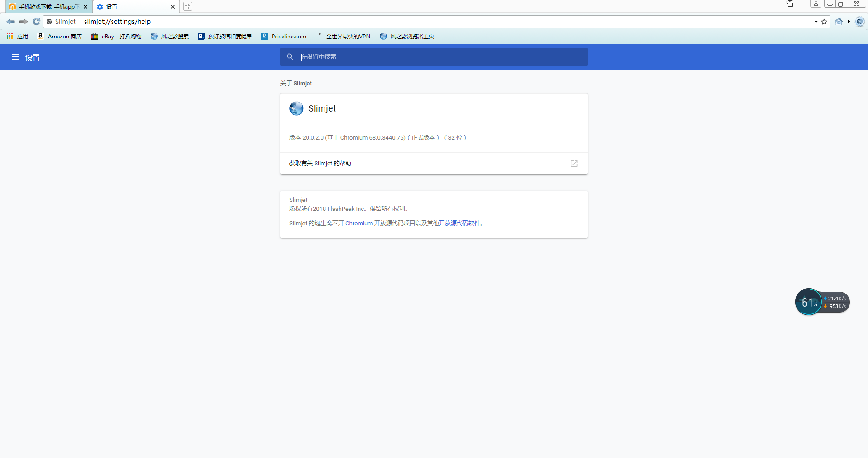This screenshot has width=868, height=458.
Task: Click the skin shirt icon in title bar
Action: coord(790,4)
